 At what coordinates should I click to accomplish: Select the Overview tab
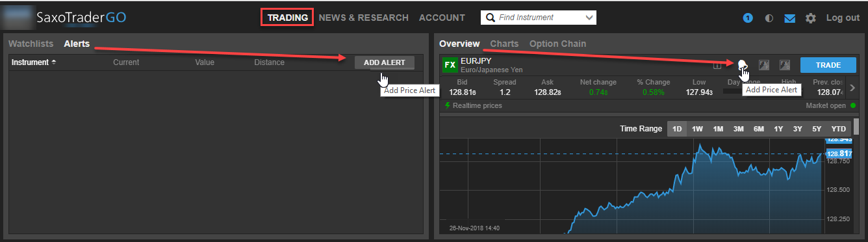pos(459,44)
